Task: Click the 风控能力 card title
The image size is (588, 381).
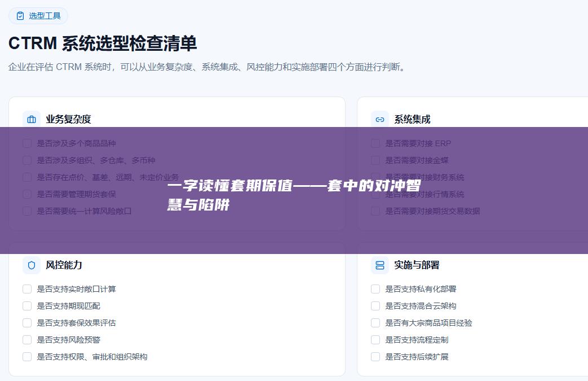Action: click(64, 265)
